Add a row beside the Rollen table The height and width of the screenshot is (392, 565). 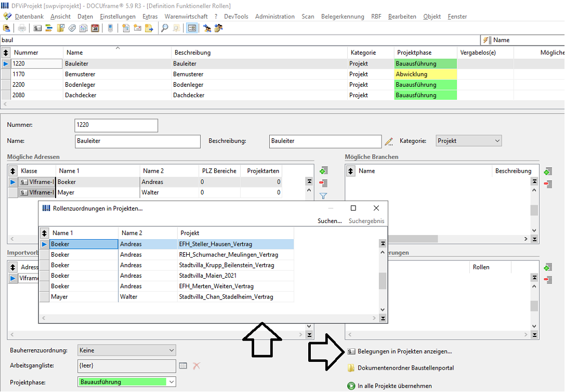[x=548, y=267]
